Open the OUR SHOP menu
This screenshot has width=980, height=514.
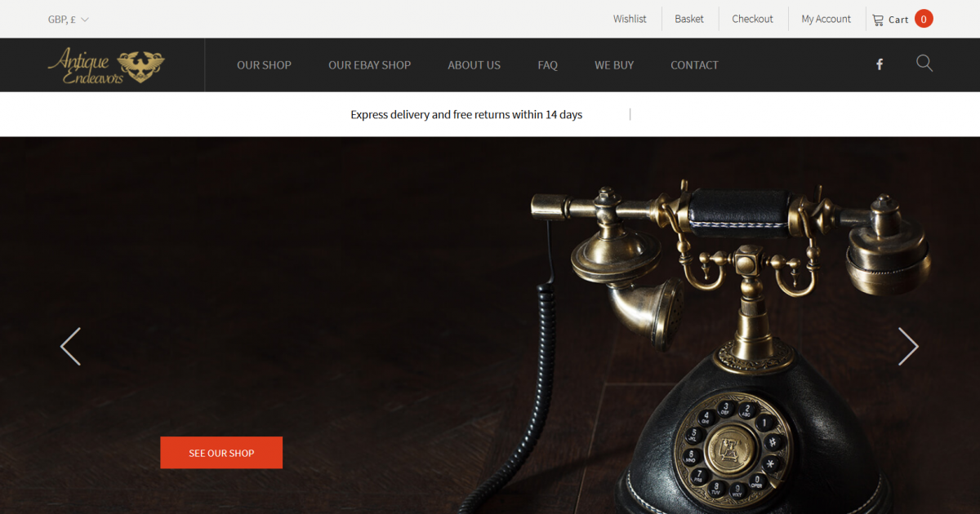(x=264, y=65)
